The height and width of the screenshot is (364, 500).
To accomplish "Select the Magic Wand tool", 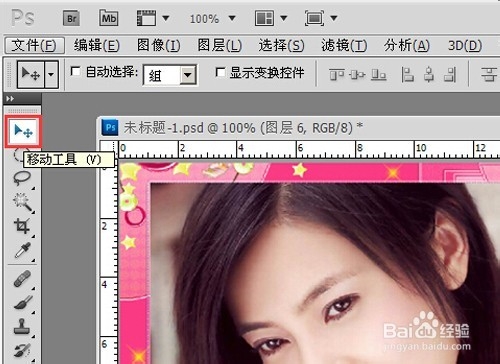I will click(22, 202).
